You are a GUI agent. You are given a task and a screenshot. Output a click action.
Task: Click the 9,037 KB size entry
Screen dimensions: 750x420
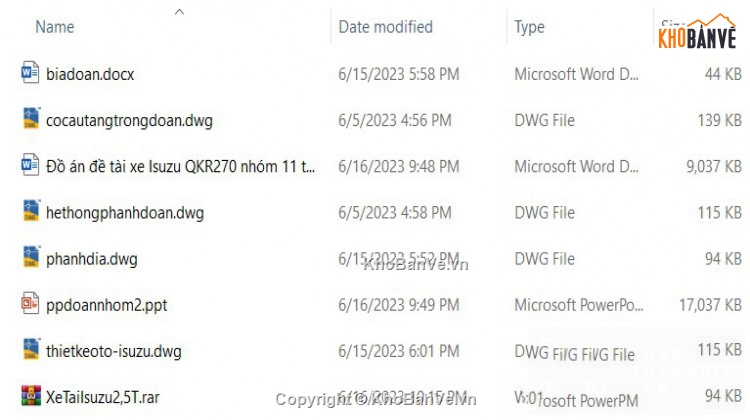coord(714,166)
